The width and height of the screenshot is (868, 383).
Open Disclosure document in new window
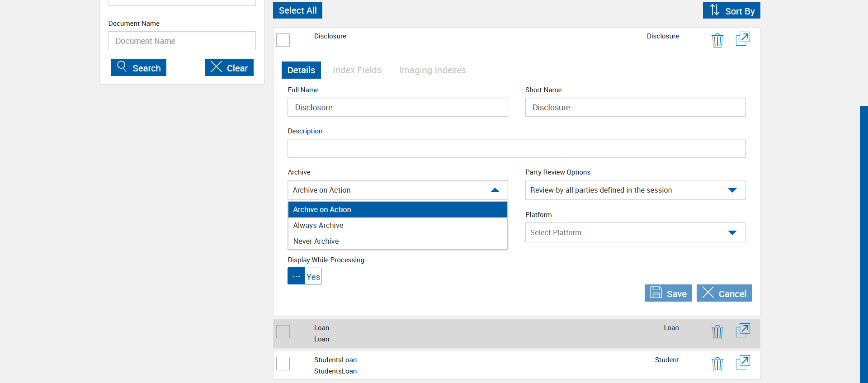pos(743,39)
